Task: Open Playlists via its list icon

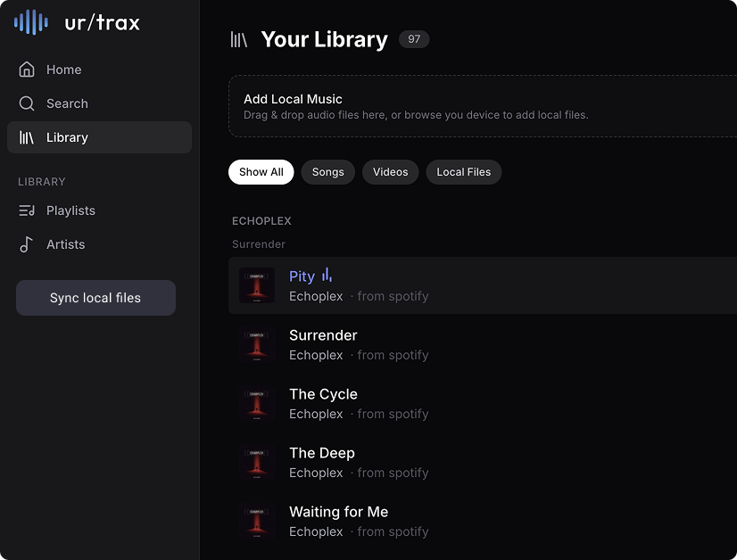Action: (28, 210)
